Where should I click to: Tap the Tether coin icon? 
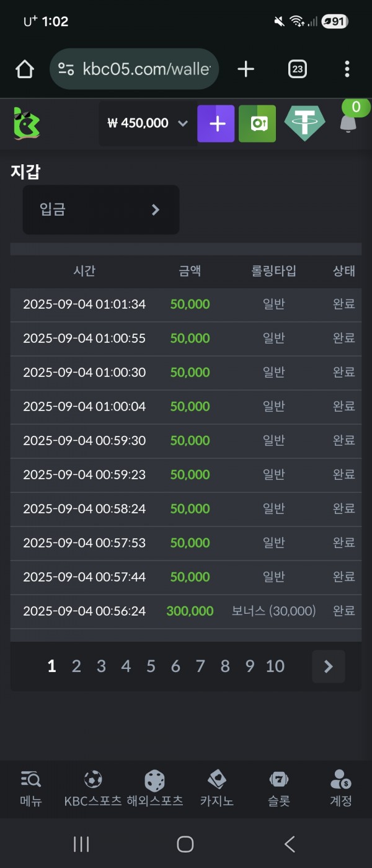tap(304, 123)
